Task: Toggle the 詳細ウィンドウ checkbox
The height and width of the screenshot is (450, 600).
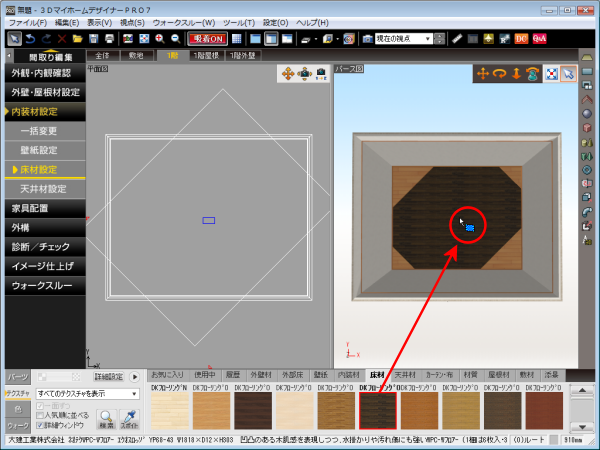Action: pyautogui.click(x=40, y=425)
